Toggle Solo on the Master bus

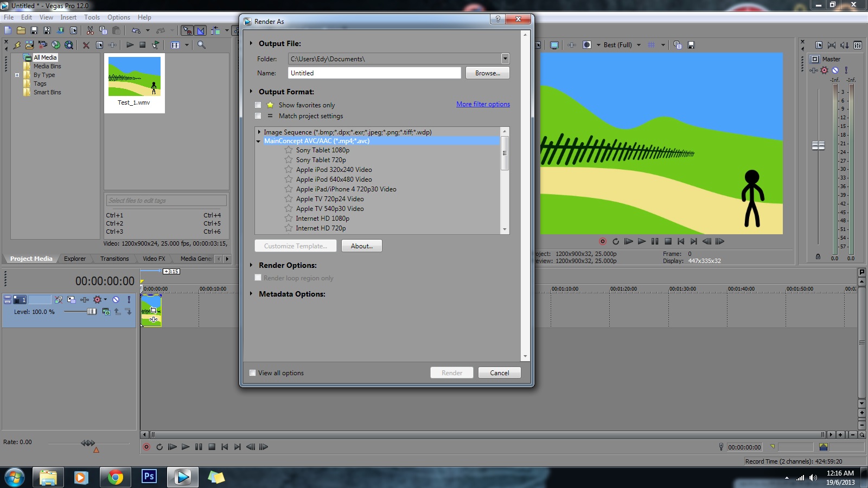[x=846, y=70]
